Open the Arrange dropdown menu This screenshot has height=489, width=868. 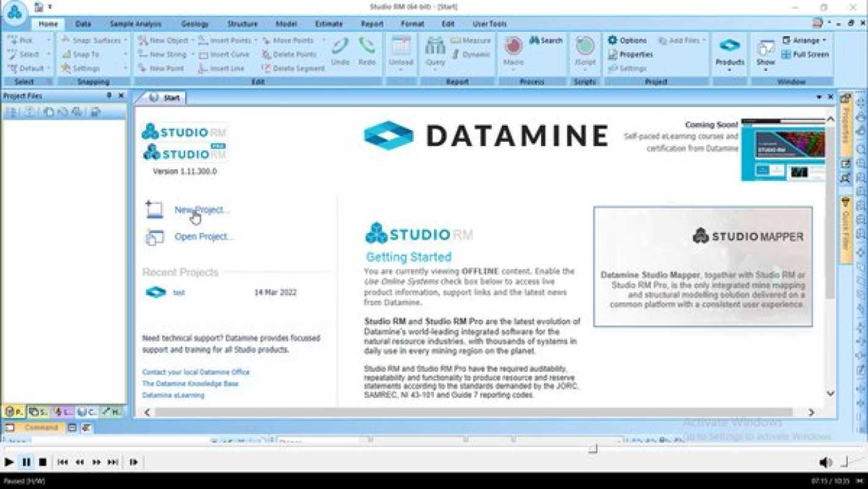[x=805, y=40]
